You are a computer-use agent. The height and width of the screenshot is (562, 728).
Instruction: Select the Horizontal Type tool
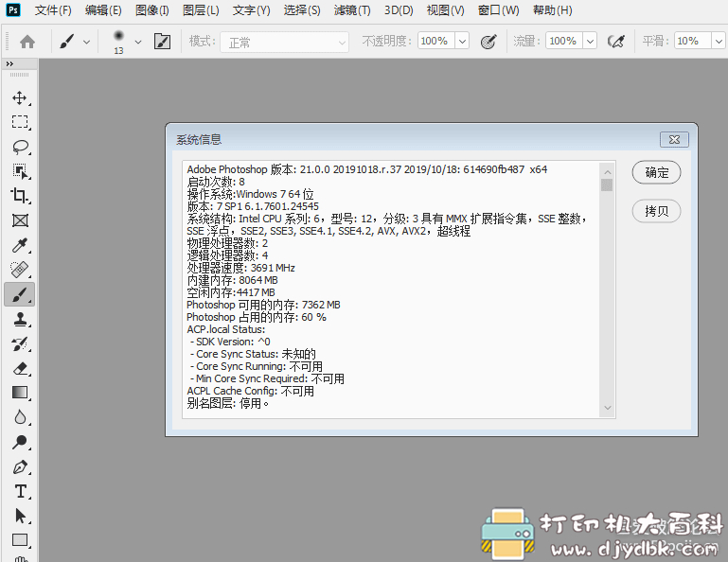20,491
